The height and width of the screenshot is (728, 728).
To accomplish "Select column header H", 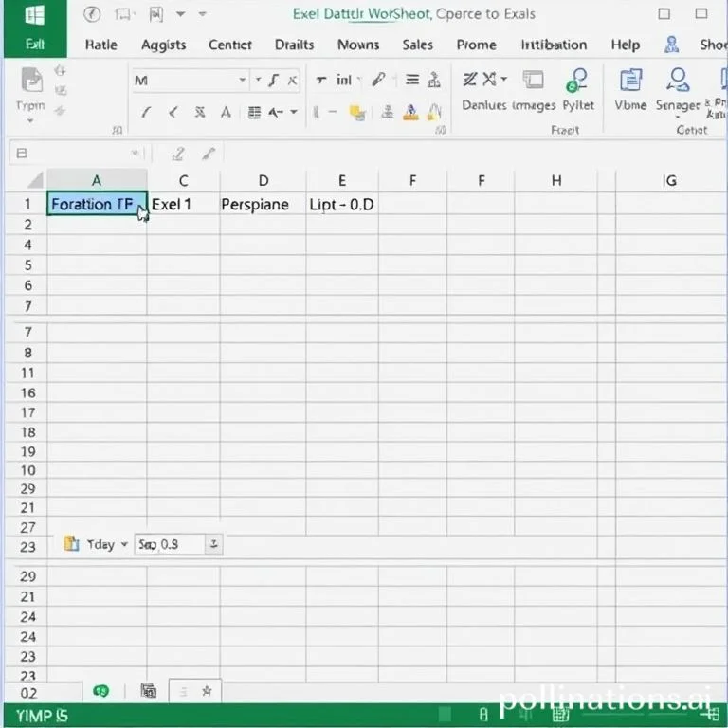I will 556,180.
